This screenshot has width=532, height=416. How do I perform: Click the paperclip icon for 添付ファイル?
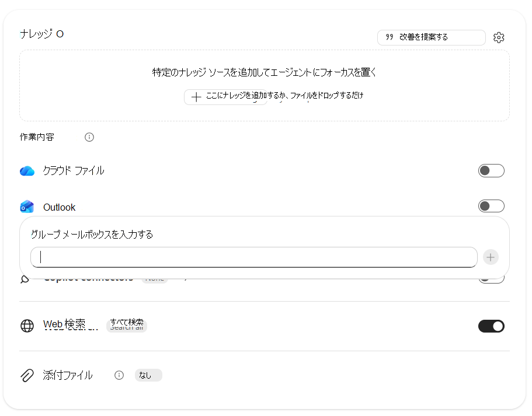point(27,375)
